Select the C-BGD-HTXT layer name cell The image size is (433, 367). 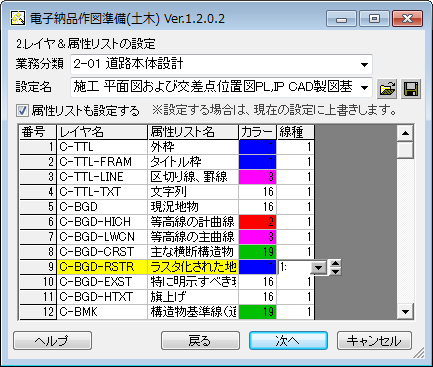coord(102,297)
